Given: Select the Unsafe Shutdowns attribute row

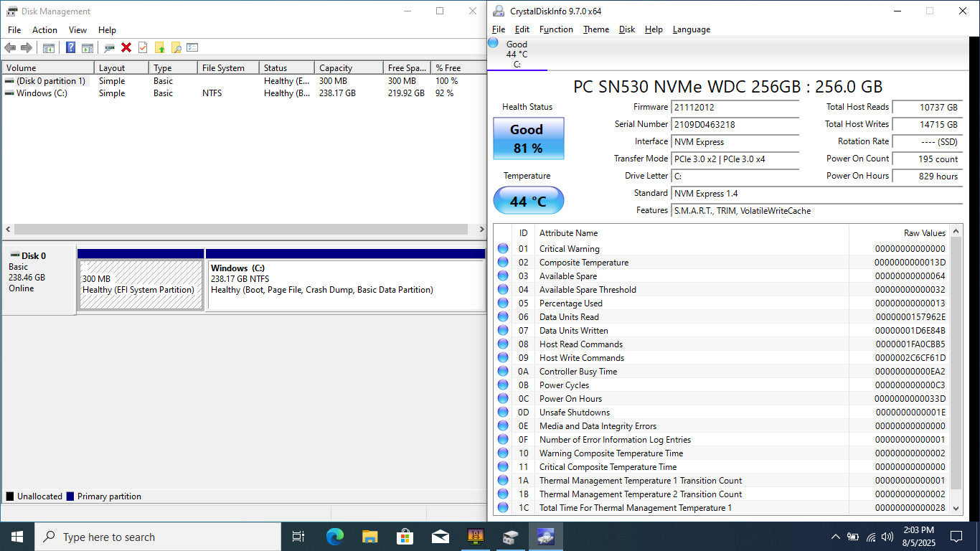Looking at the screenshot, I should (722, 413).
